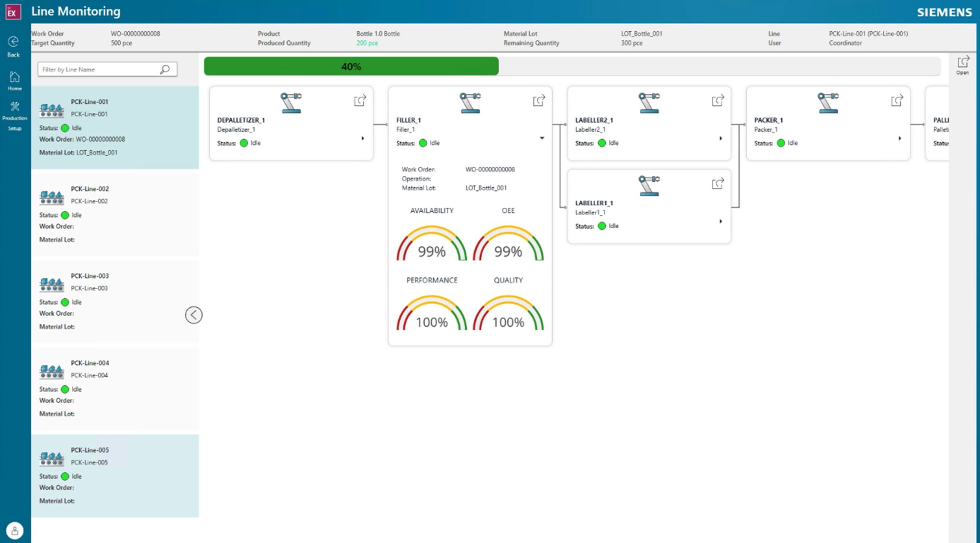Select PCK-Line-005 from the line list
The height and width of the screenshot is (543, 980).
click(x=115, y=475)
